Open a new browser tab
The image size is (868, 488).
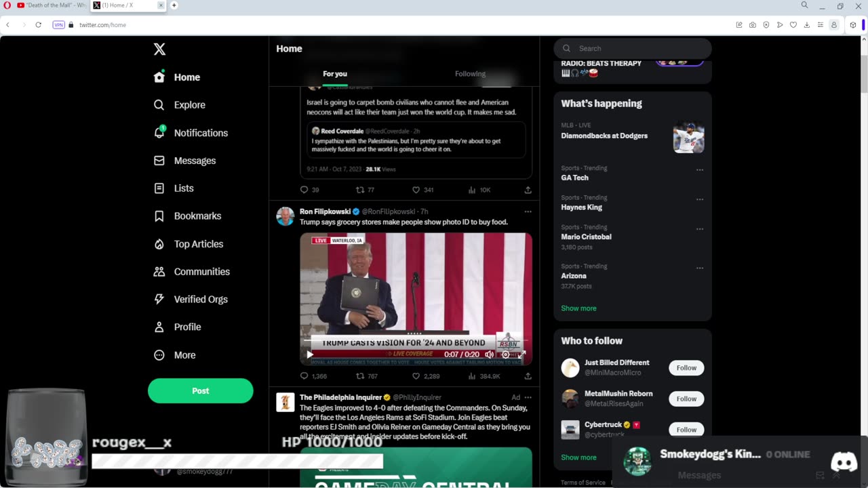pos(174,5)
